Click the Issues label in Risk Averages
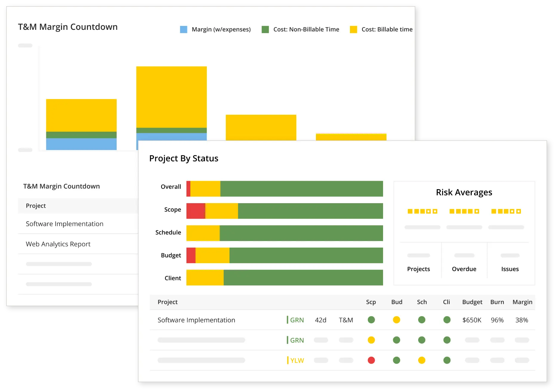This screenshot has width=557, height=392. pos(510,269)
